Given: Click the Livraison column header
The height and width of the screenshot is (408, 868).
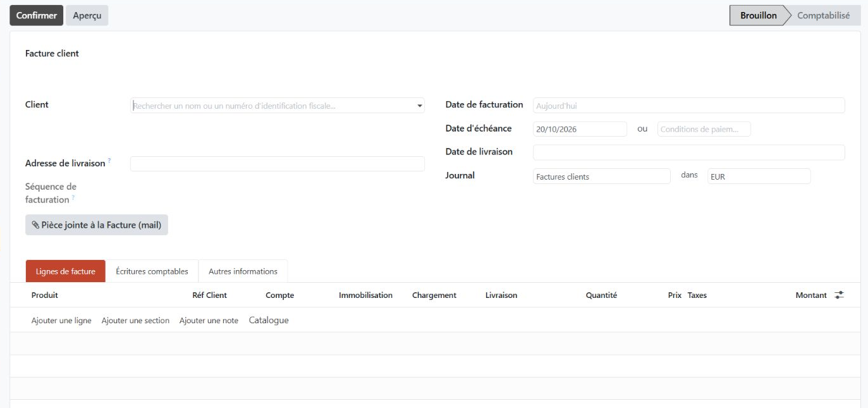Looking at the screenshot, I should 501,295.
